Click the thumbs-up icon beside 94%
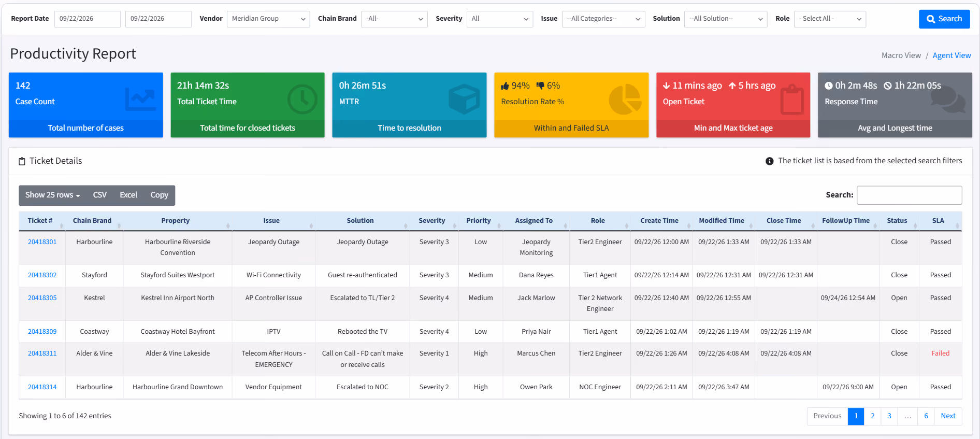The height and width of the screenshot is (439, 980). [x=505, y=86]
